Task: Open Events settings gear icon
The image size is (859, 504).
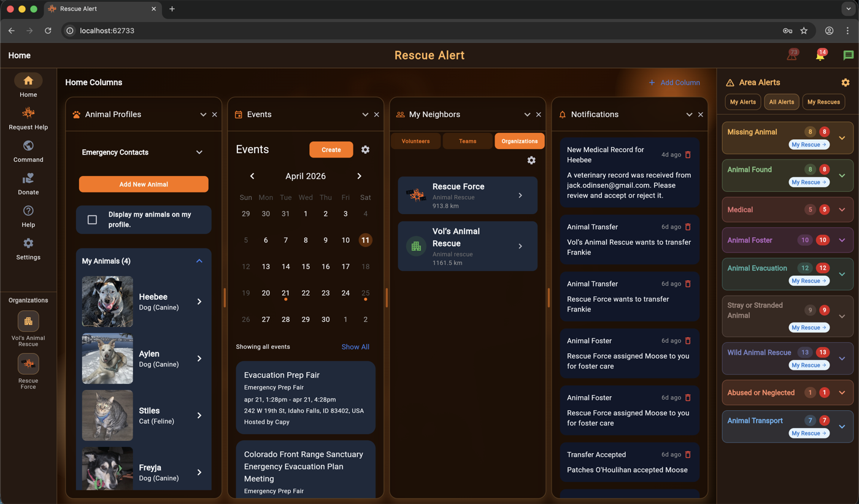Action: tap(365, 150)
